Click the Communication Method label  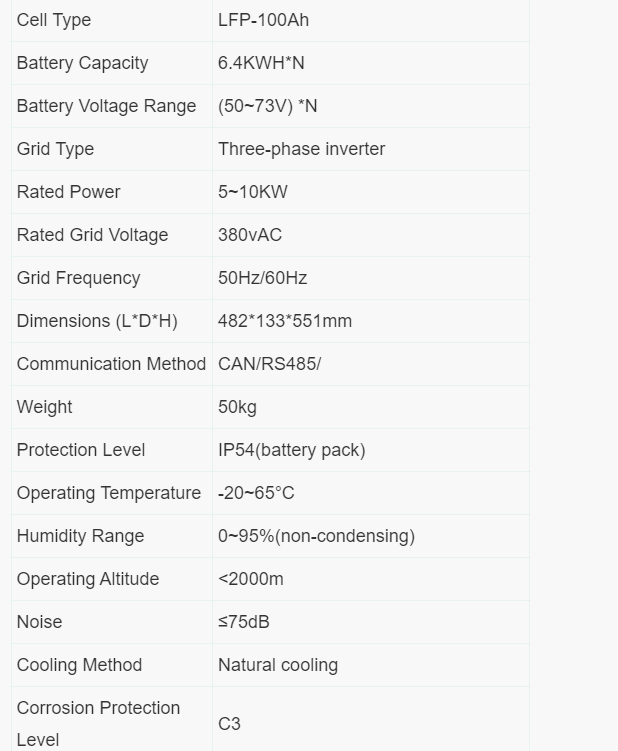111,364
